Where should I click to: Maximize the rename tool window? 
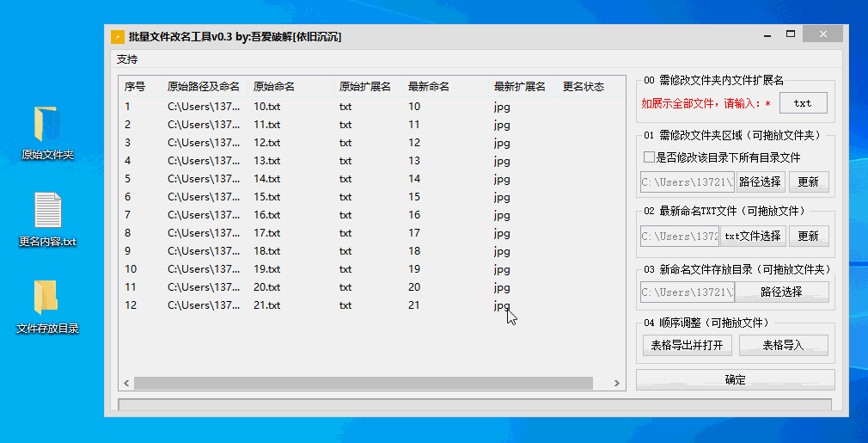tap(790, 35)
